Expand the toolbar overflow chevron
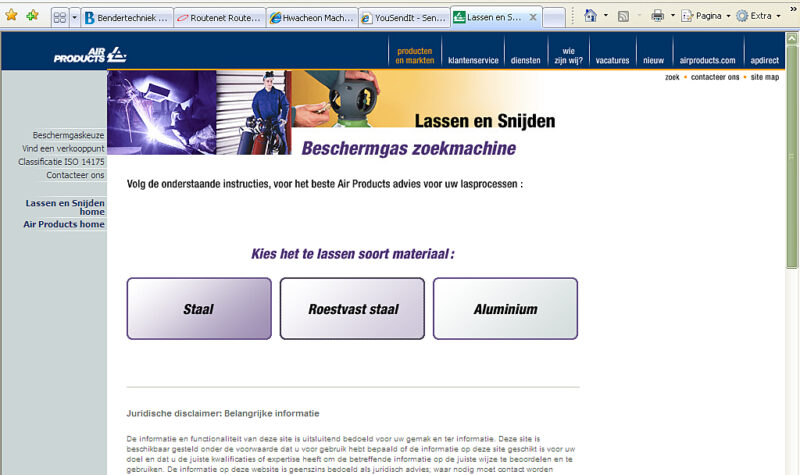The width and height of the screenshot is (800, 475). (x=793, y=8)
